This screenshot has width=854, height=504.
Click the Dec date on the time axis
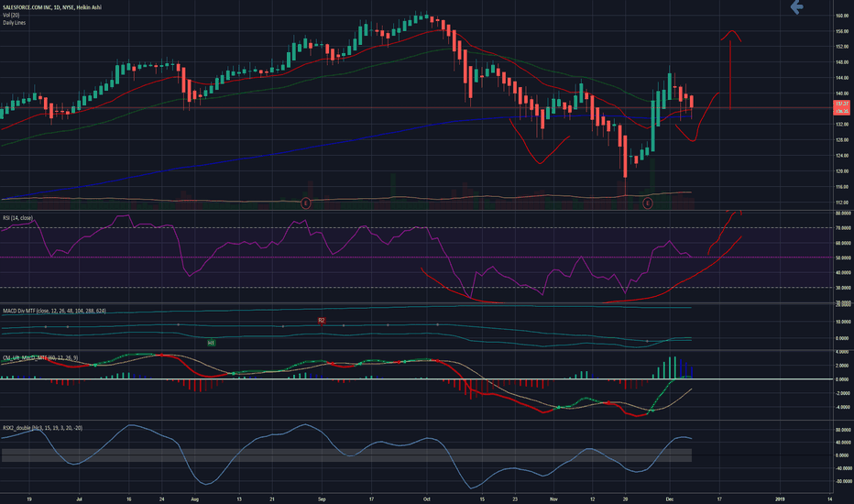pyautogui.click(x=670, y=499)
